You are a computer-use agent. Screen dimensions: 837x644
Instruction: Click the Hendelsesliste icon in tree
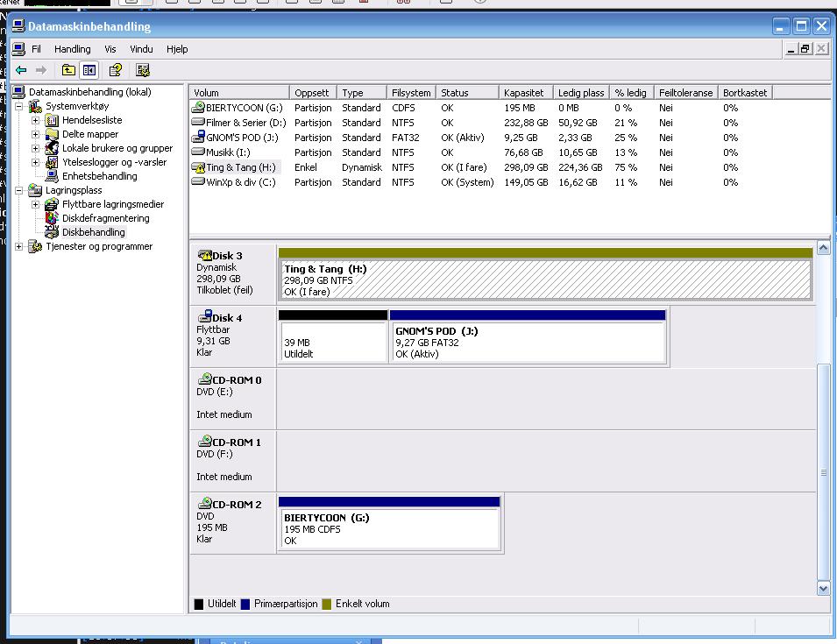coord(52,121)
